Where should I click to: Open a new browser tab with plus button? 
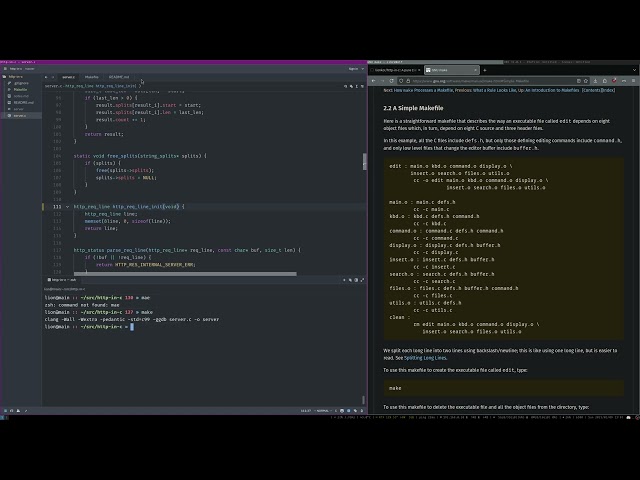(485, 70)
